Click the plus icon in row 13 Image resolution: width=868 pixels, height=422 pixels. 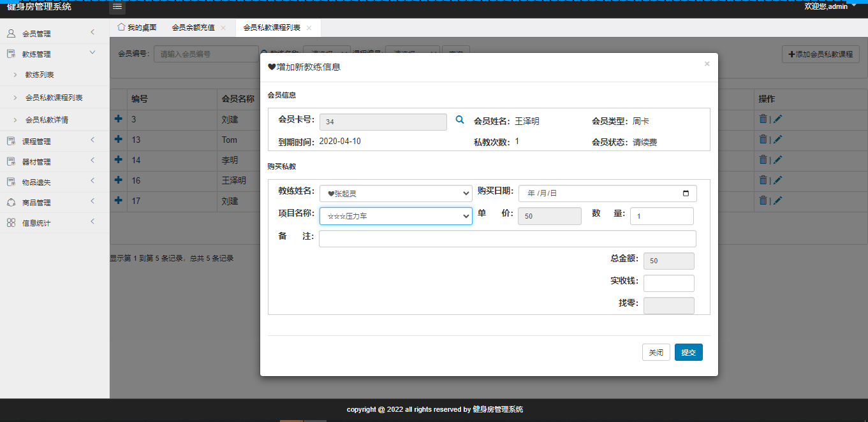pyautogui.click(x=118, y=139)
